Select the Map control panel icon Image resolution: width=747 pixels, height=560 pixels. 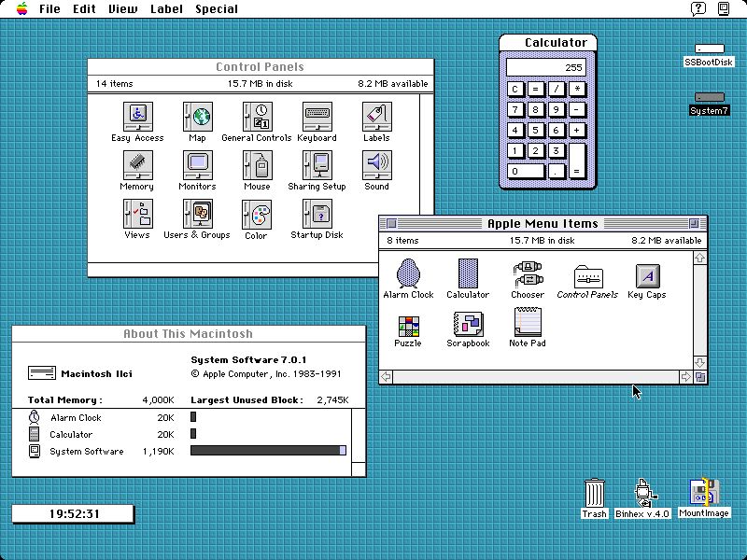coord(197,117)
